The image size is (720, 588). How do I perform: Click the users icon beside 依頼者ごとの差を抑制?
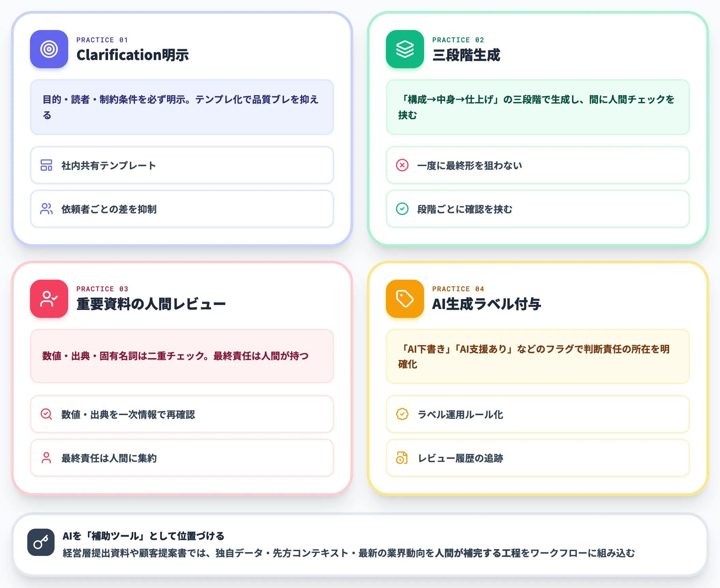click(x=46, y=209)
